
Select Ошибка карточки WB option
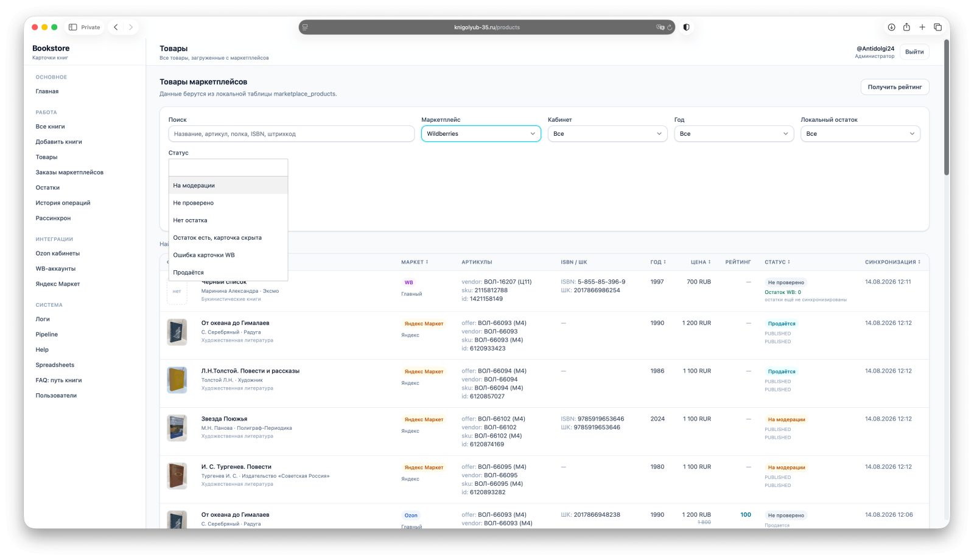pyautogui.click(x=228, y=255)
